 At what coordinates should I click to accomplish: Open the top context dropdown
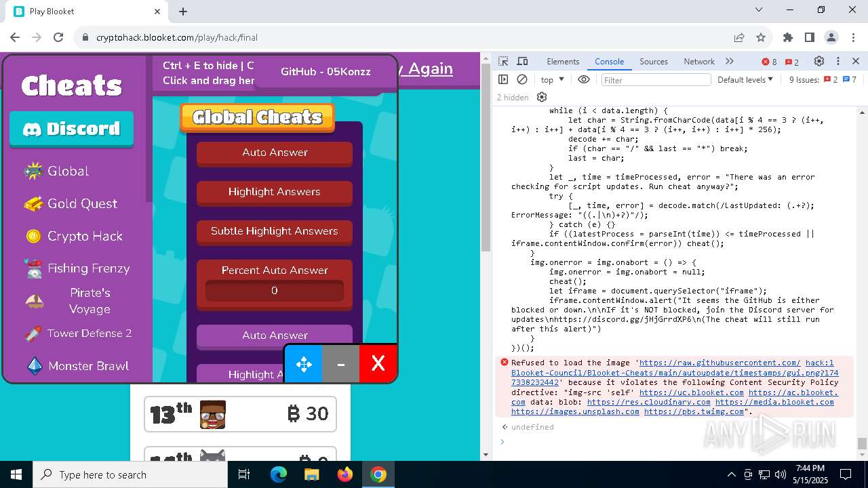tap(552, 79)
